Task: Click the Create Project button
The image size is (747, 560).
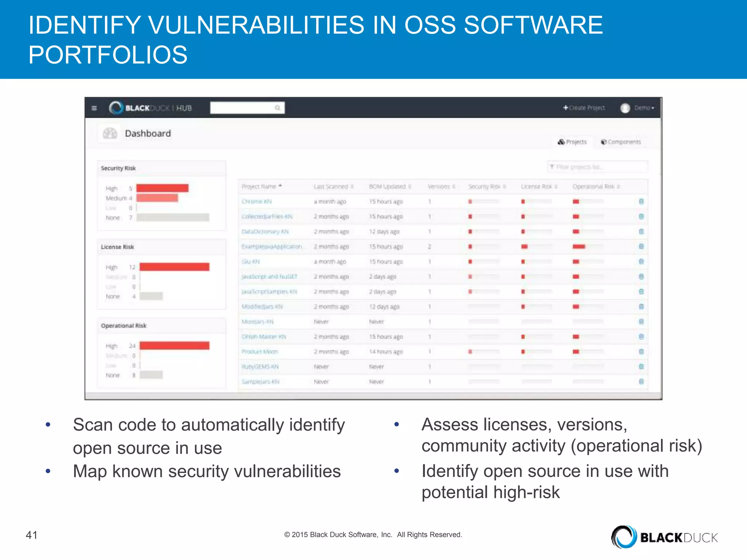Action: click(x=584, y=108)
